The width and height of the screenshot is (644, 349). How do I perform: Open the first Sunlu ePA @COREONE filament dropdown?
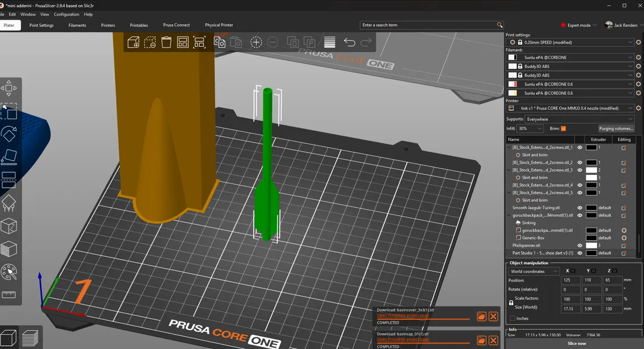pos(570,58)
